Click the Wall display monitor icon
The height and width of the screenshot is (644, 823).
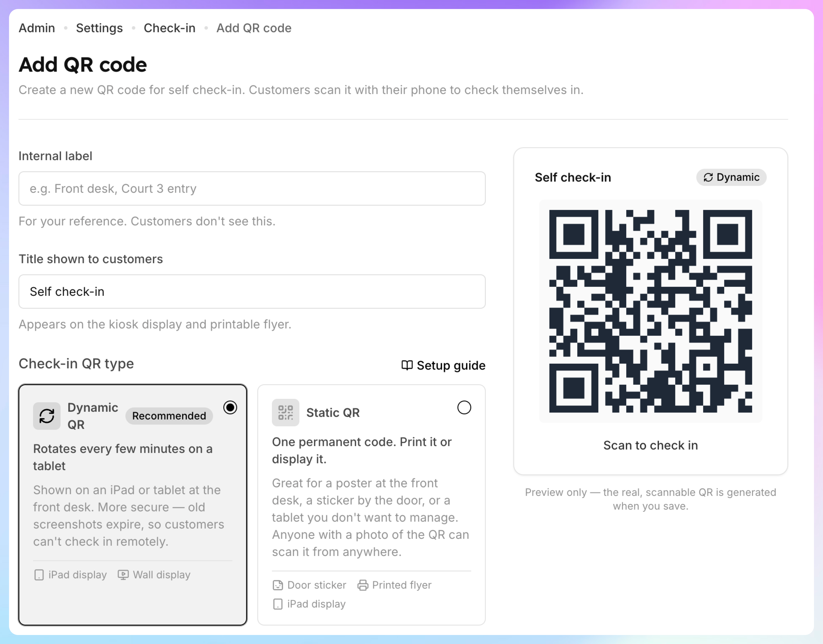(123, 575)
